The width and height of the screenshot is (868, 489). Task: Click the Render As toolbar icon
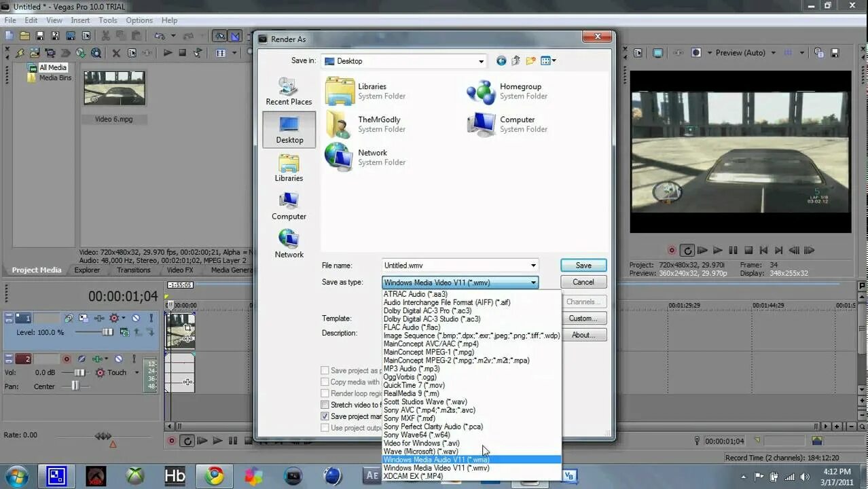click(x=71, y=36)
